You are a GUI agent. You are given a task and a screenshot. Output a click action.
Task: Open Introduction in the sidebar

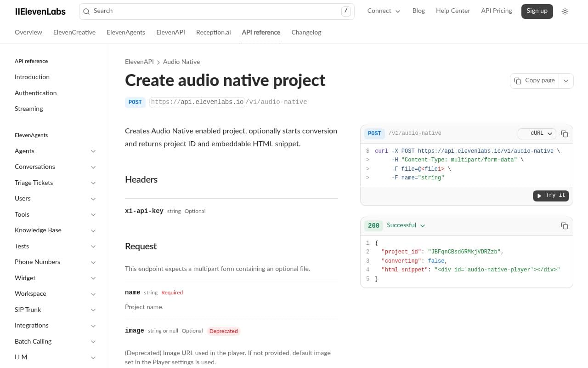click(32, 77)
